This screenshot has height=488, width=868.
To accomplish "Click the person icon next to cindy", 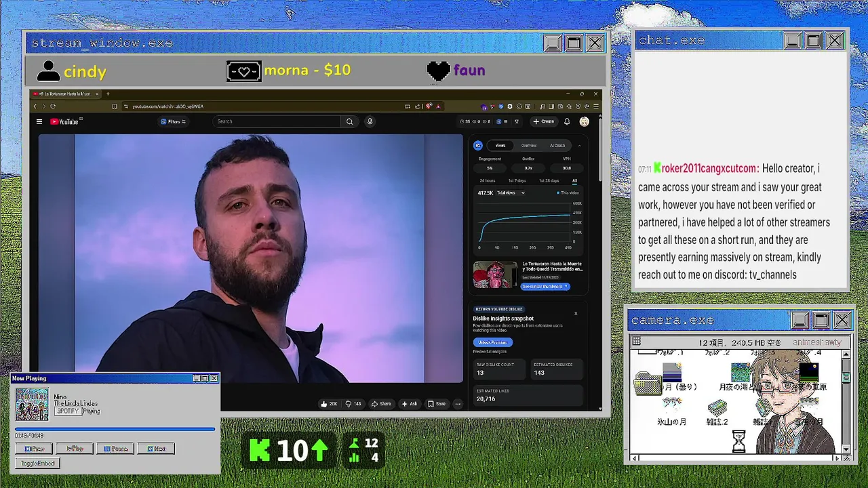I will [48, 70].
